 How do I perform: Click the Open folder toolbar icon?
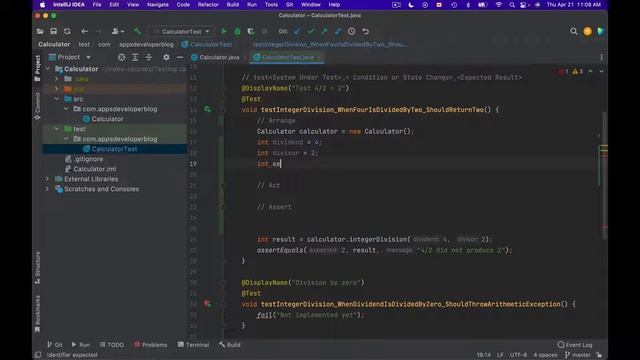pyautogui.click(x=40, y=31)
